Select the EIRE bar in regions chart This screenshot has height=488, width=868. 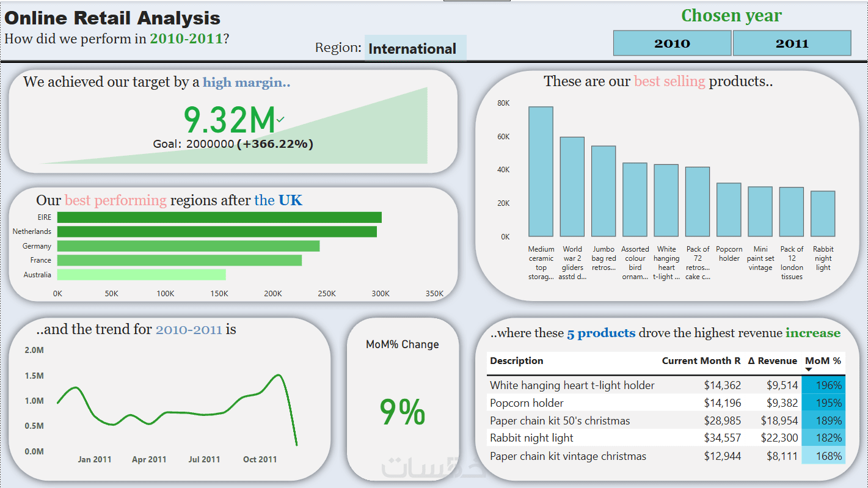pyautogui.click(x=219, y=217)
